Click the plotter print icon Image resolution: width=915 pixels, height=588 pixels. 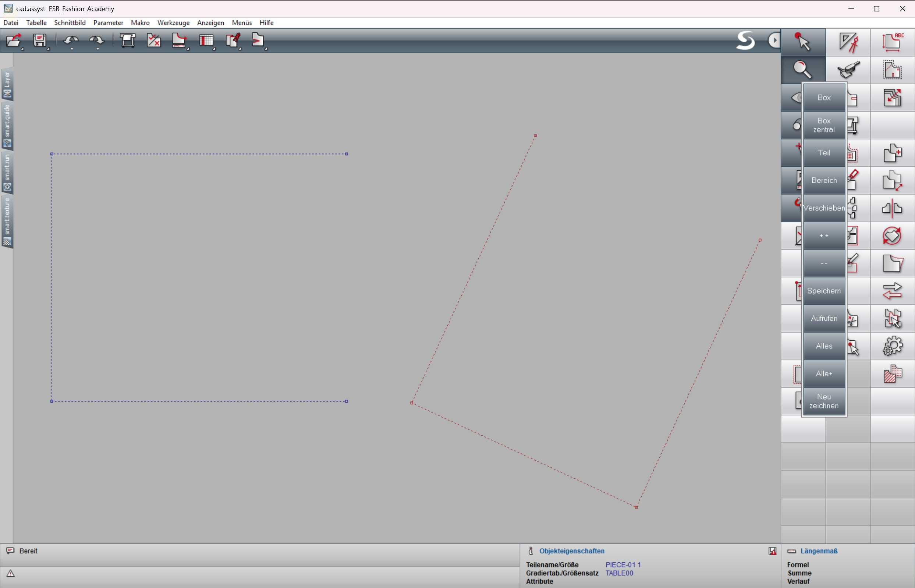[x=128, y=40]
